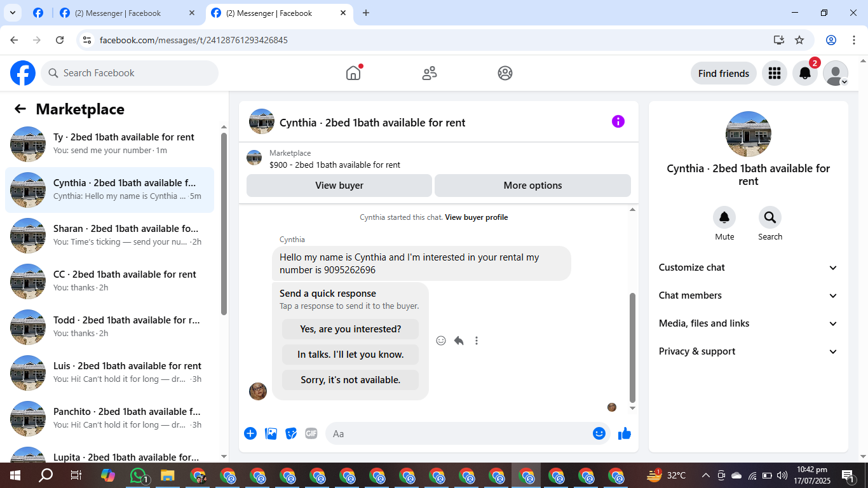Screen dimensions: 868x488
Task: Go to Facebook home via logo
Action: coord(23,73)
